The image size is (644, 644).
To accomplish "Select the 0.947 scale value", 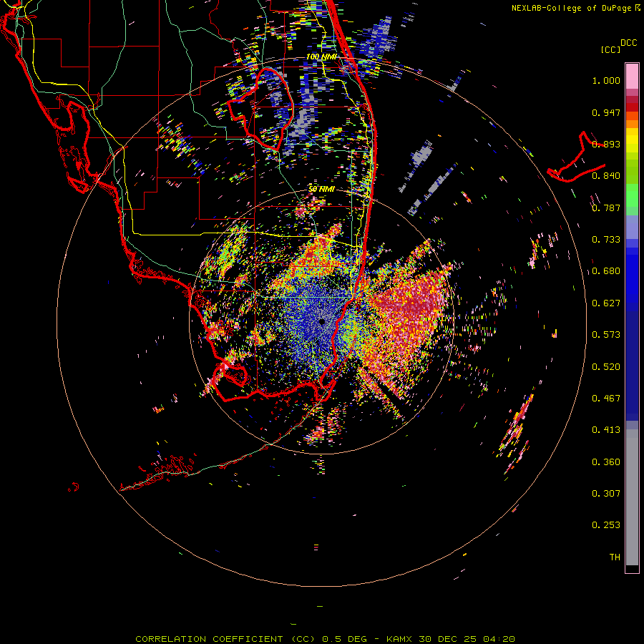I will tap(606, 112).
